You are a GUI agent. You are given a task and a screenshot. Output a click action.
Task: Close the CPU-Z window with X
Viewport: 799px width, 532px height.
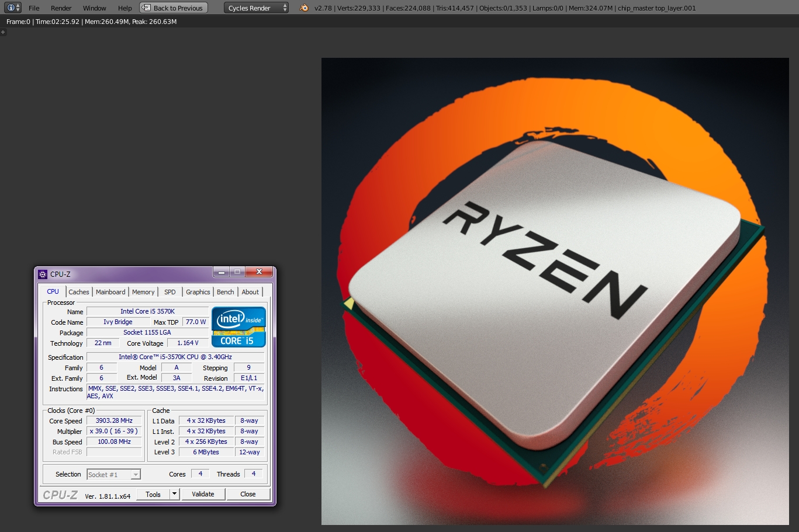point(259,272)
